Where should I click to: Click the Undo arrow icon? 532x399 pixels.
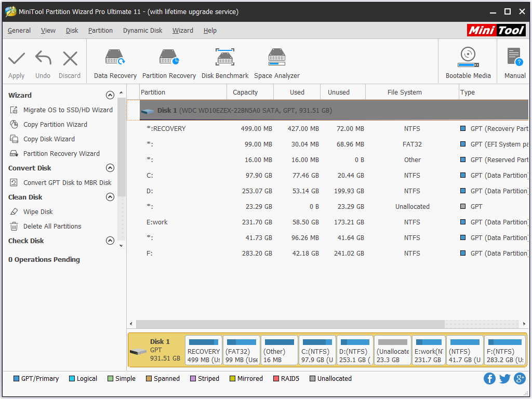tap(43, 58)
